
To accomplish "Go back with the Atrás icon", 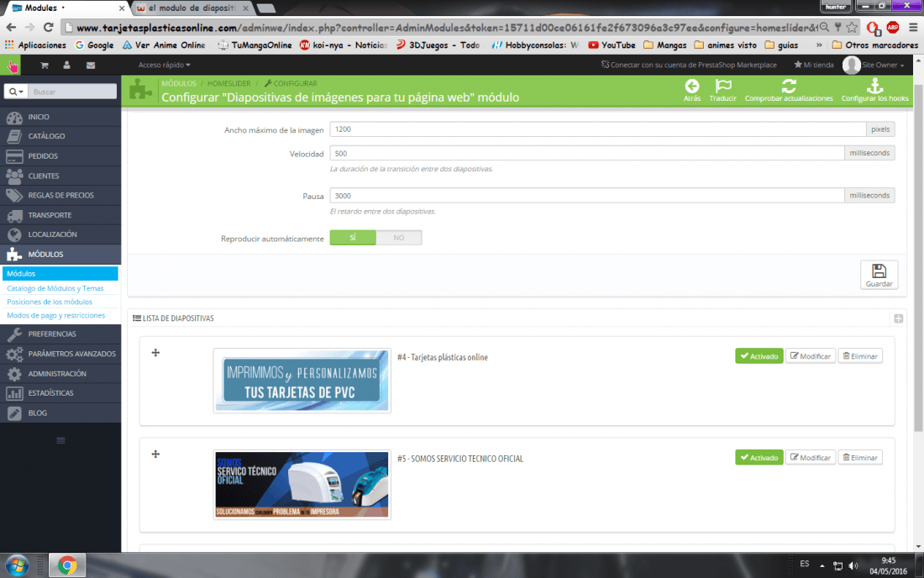I will click(692, 87).
